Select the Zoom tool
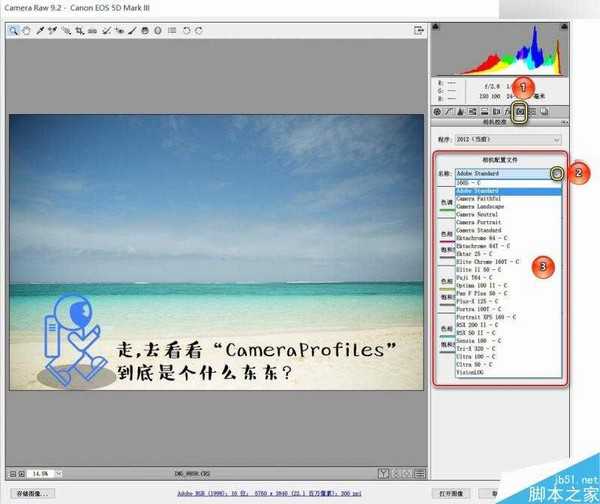 (x=13, y=31)
